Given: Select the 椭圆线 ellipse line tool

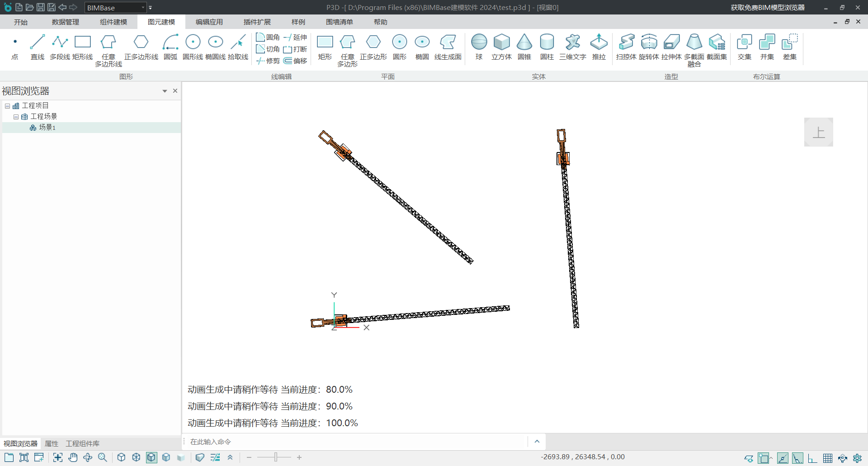Looking at the screenshot, I should (215, 47).
